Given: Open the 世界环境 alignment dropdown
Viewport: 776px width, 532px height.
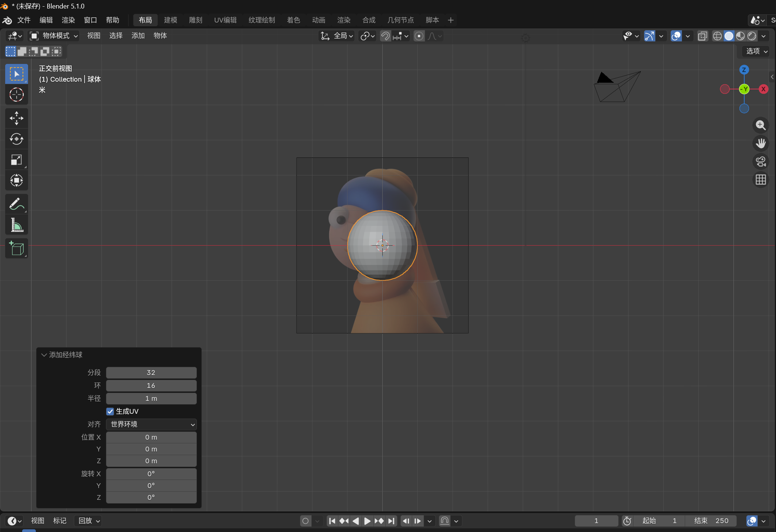Looking at the screenshot, I should coord(151,424).
